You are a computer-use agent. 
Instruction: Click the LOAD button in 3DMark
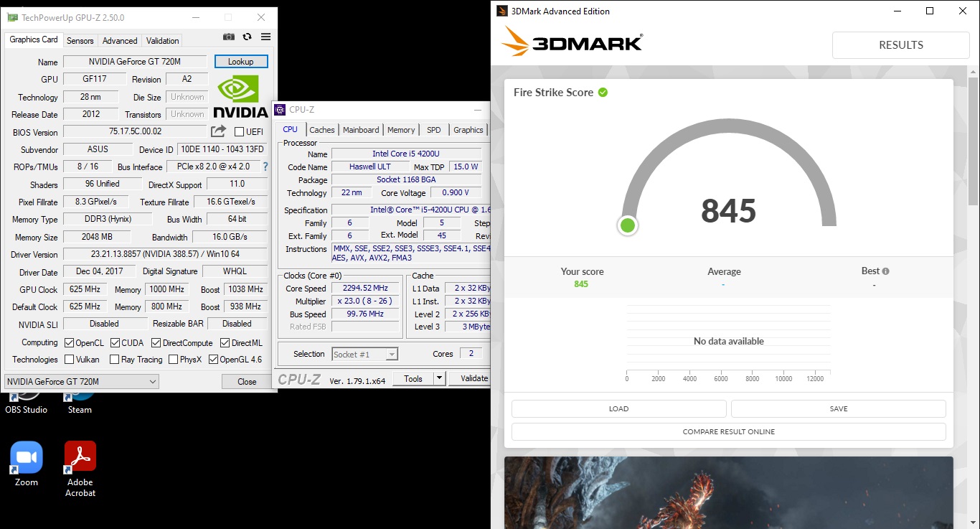[x=618, y=408]
